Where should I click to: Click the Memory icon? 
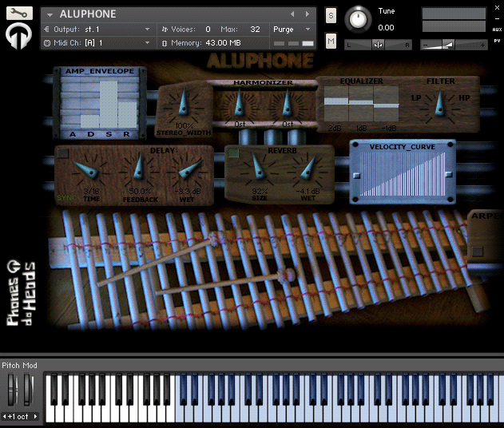click(165, 43)
